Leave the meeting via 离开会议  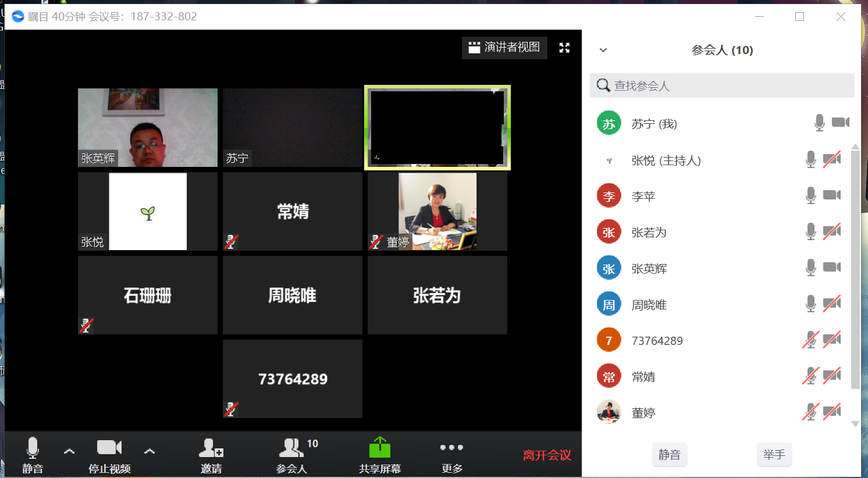[x=547, y=455]
